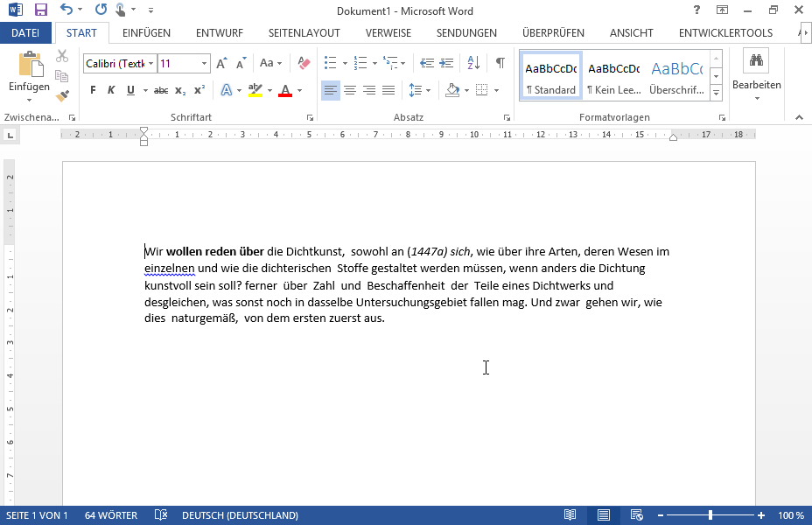Increase indent with the indent icon
This screenshot has width=812, height=525.
point(447,63)
